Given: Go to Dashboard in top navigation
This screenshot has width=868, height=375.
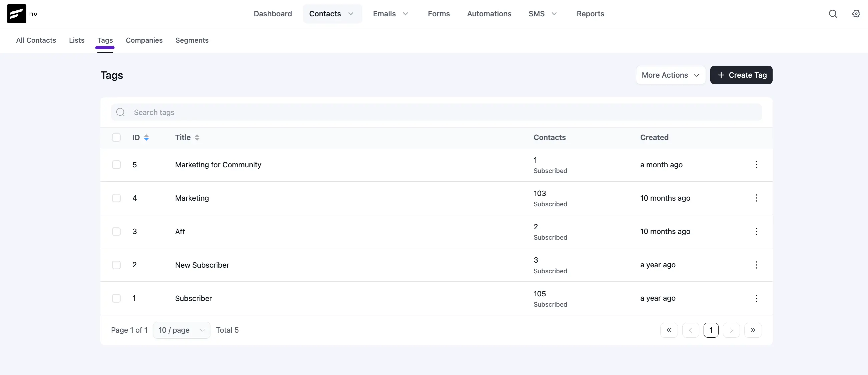Looking at the screenshot, I should pyautogui.click(x=272, y=14).
